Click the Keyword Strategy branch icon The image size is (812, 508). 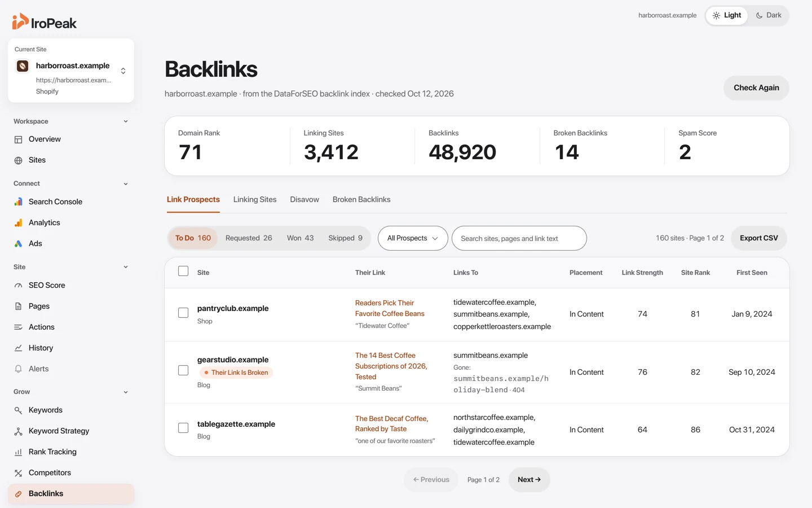click(18, 431)
